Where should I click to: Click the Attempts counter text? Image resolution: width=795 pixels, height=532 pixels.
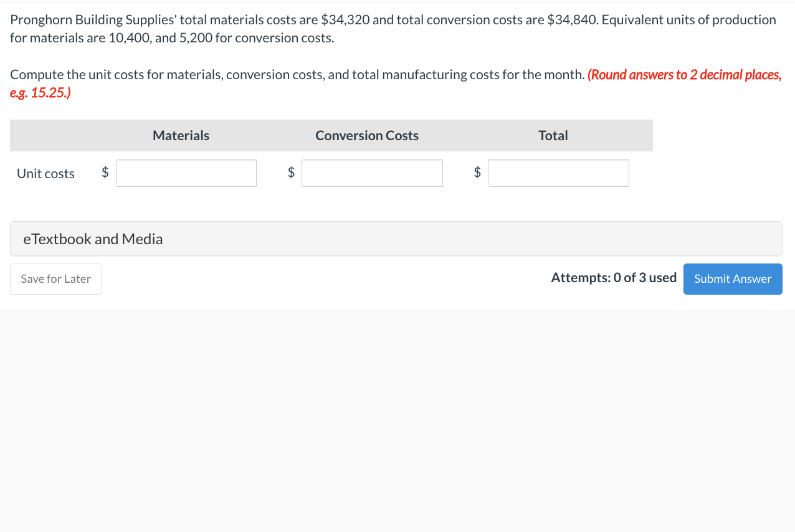(x=613, y=278)
